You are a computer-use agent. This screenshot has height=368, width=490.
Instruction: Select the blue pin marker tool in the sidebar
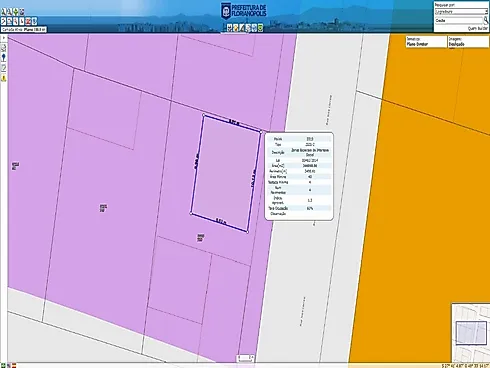point(4,58)
